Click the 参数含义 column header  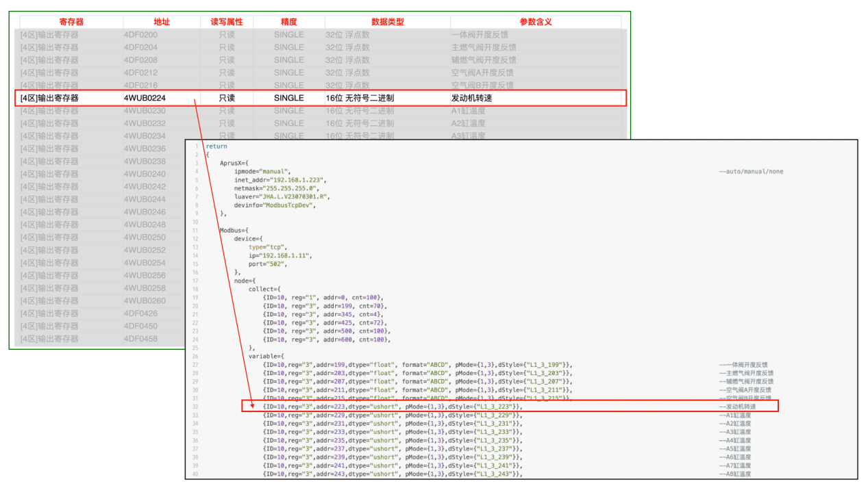click(536, 22)
